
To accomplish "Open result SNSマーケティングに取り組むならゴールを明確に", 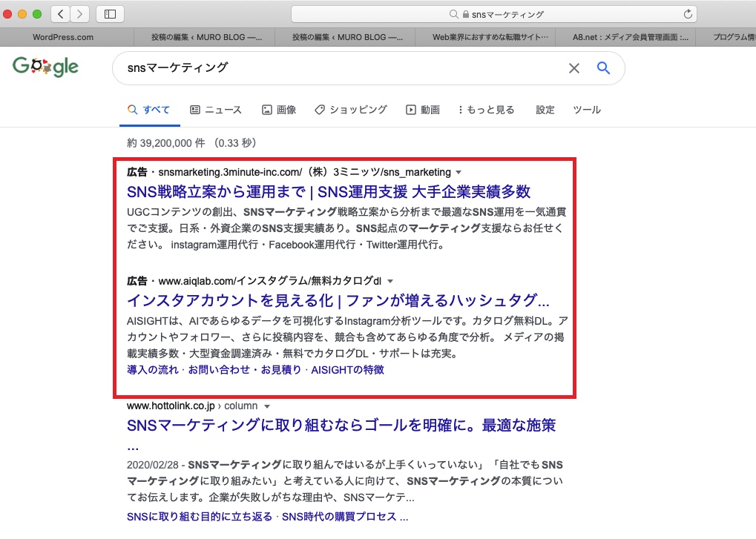I will point(341,426).
